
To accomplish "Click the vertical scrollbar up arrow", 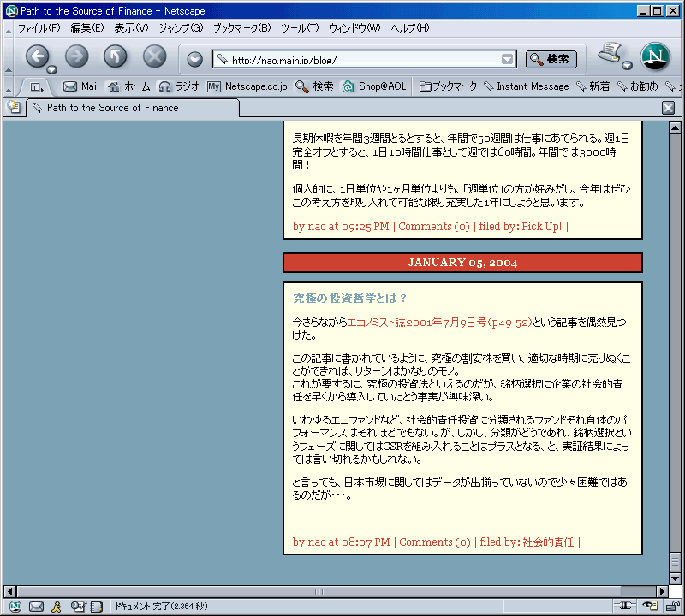I will pyautogui.click(x=675, y=128).
